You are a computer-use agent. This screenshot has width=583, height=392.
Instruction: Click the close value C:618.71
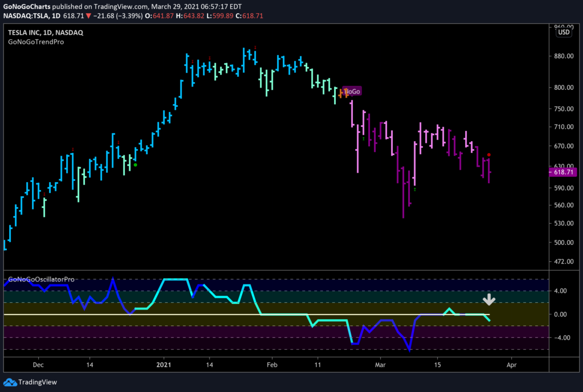click(x=249, y=16)
